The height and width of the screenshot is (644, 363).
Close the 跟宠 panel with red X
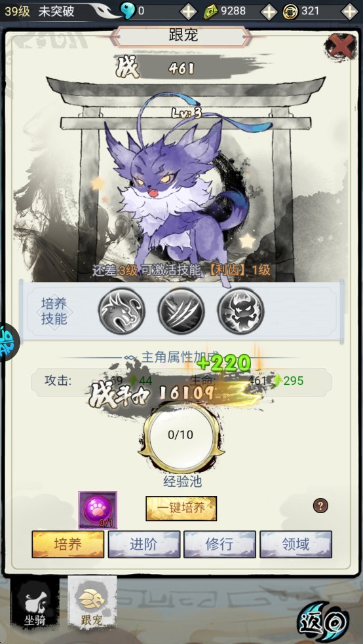coord(340,46)
